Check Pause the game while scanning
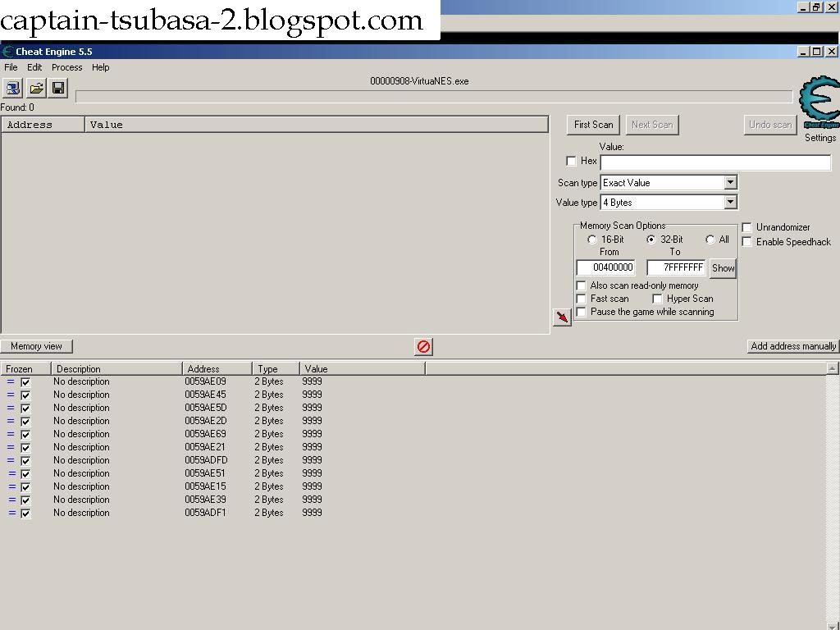 click(x=582, y=312)
